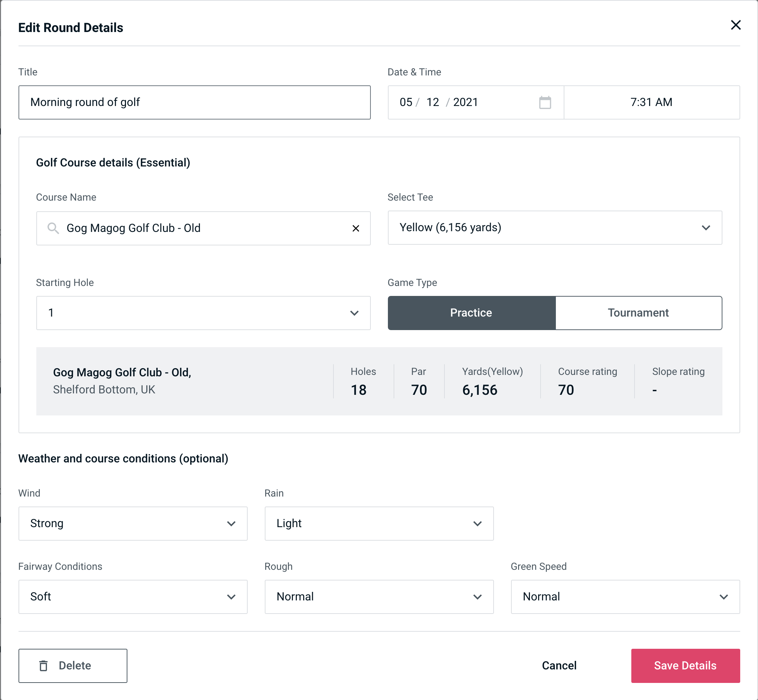Screen dimensions: 758x700
Task: Click the calendar icon next to date
Action: pos(544,102)
